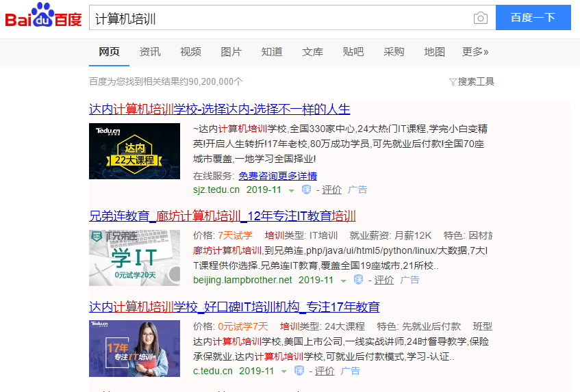Expand dropdown arrow after sjz.tedu.cn 2019-11
This screenshot has width=580, height=392.
tap(292, 191)
